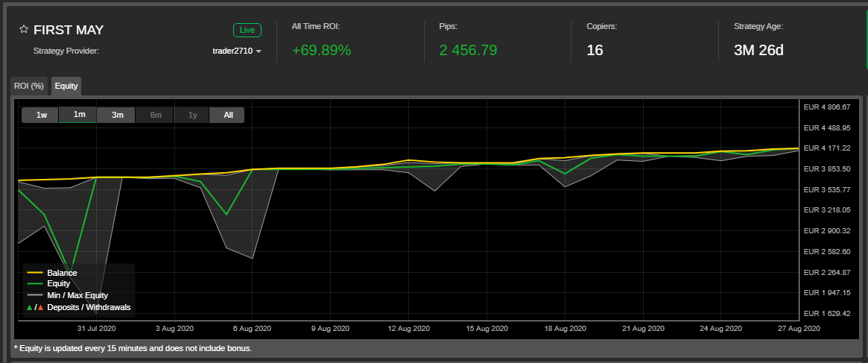Click the green deposit triangle icon in legend
The image size is (868, 363).
[30, 307]
